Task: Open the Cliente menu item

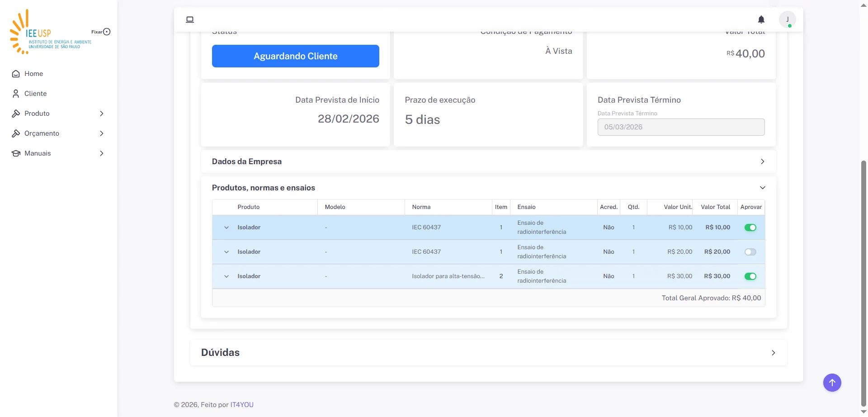Action: coord(59,94)
